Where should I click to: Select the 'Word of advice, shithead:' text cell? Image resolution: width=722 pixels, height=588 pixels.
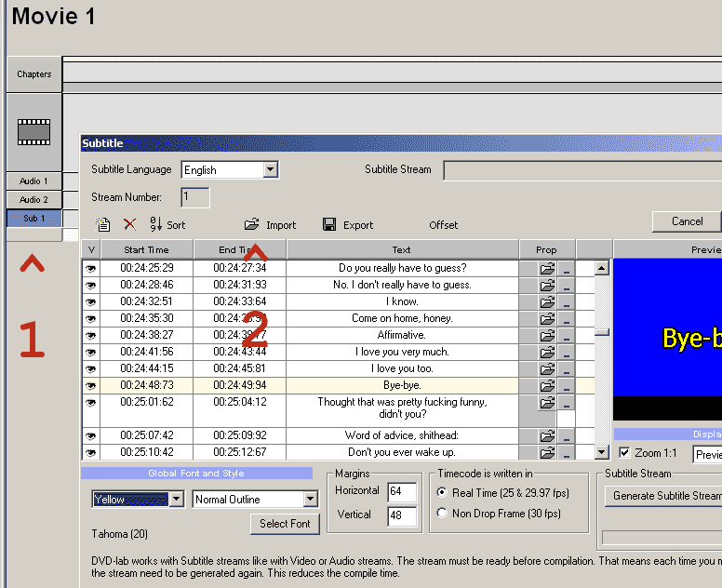[402, 435]
